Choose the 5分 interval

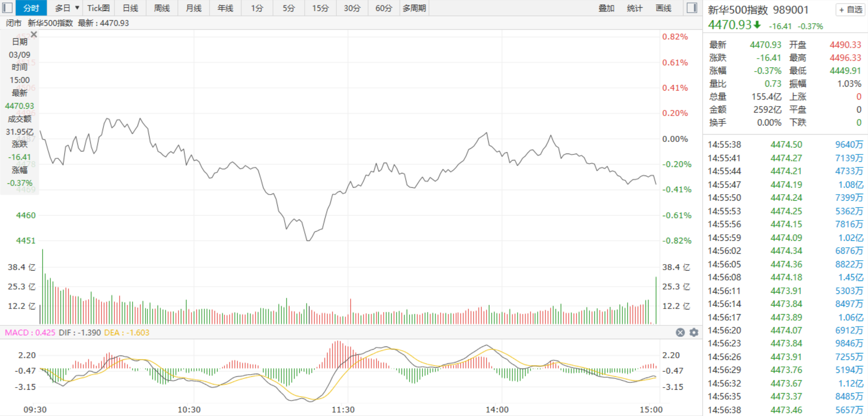[289, 8]
